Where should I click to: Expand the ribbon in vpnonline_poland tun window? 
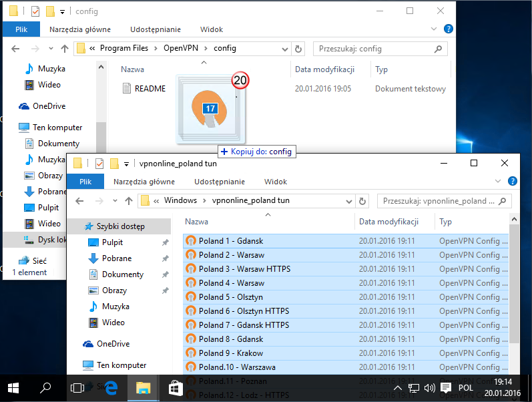click(x=498, y=182)
